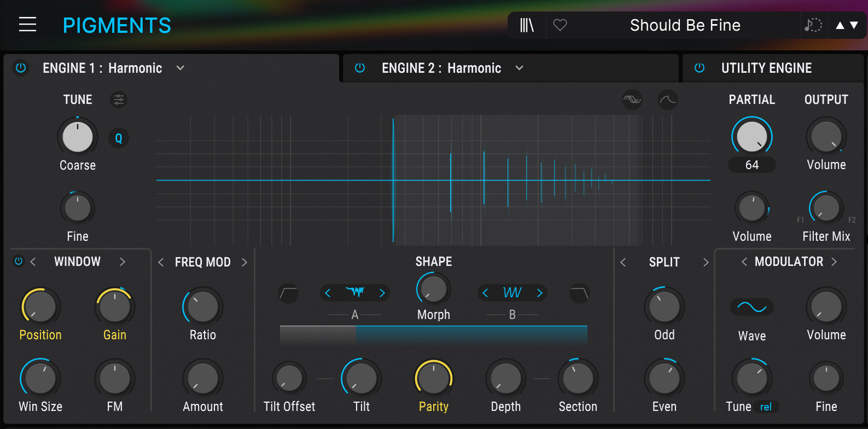Click the Shape B slope filter icon

pyautogui.click(x=579, y=293)
